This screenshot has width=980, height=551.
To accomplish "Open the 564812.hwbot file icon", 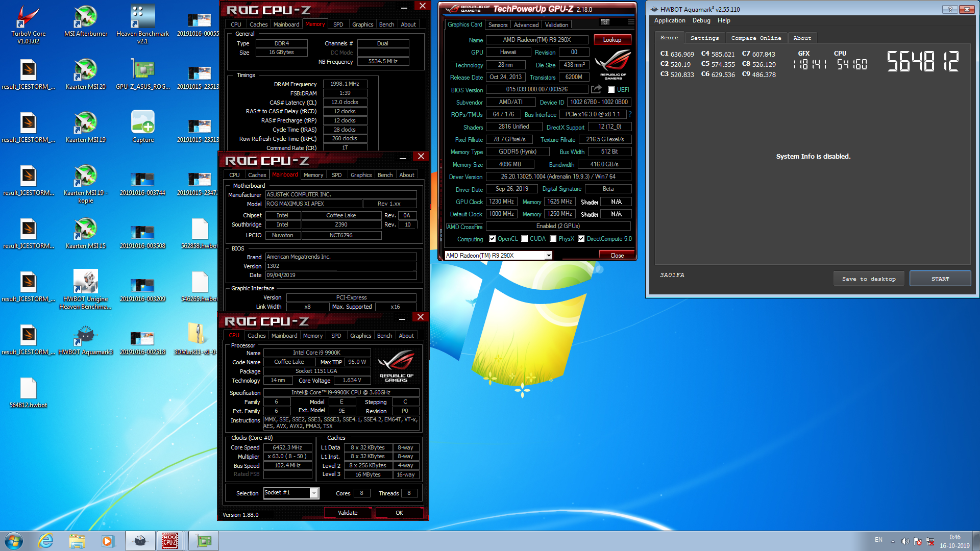I will 28,392.
